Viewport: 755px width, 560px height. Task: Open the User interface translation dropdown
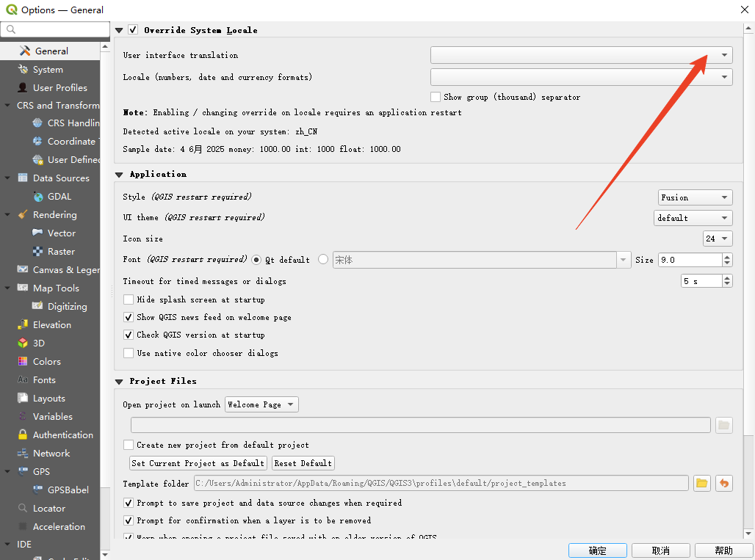581,56
